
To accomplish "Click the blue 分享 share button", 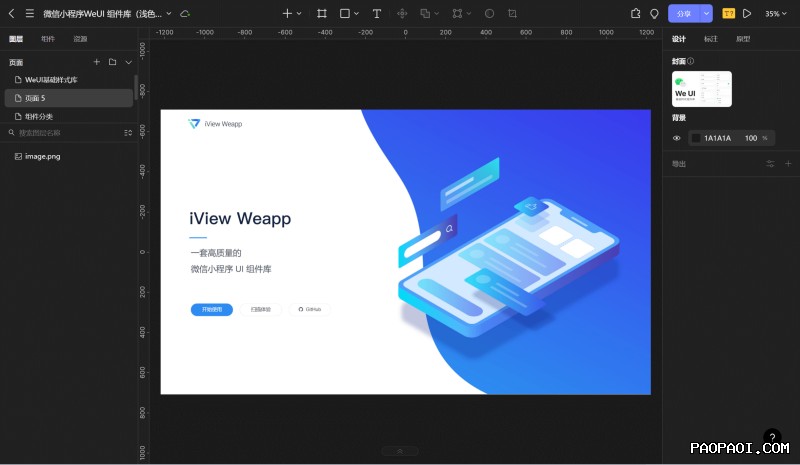I will tap(684, 14).
